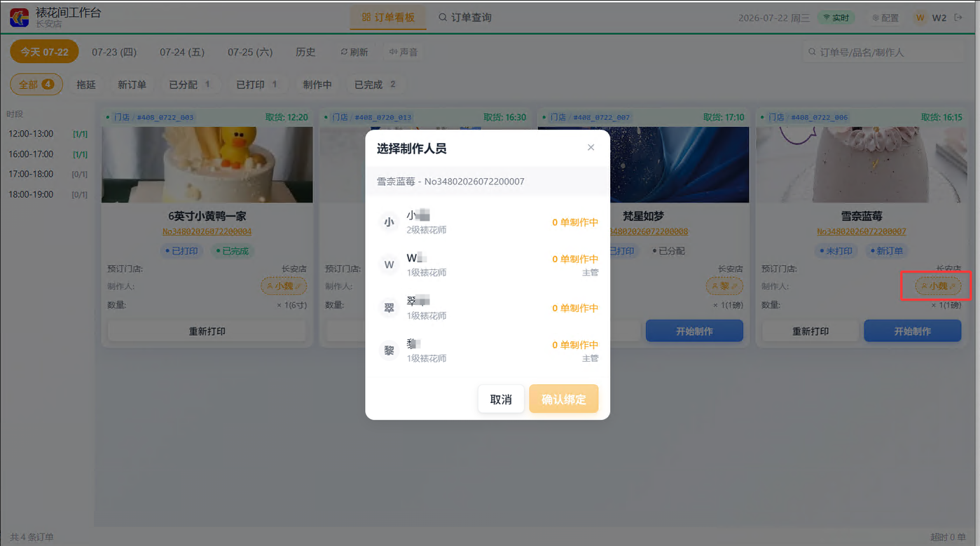980x546 pixels.
Task: Select the 17:00-18:00 time slot
Action: pyautogui.click(x=48, y=174)
